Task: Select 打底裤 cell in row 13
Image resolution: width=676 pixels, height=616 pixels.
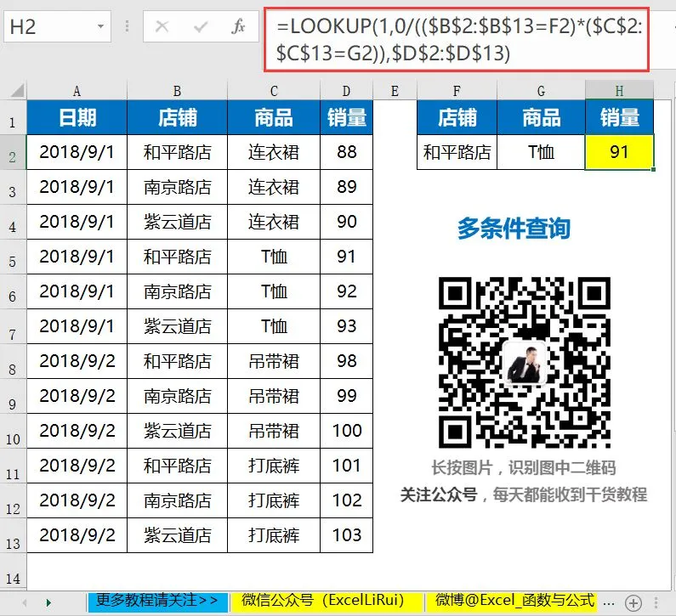Action: coord(274,535)
